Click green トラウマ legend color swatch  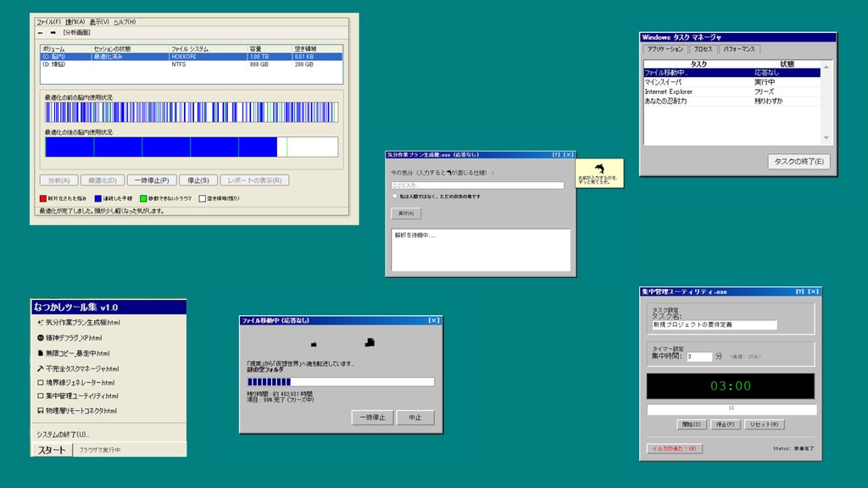pyautogui.click(x=143, y=198)
